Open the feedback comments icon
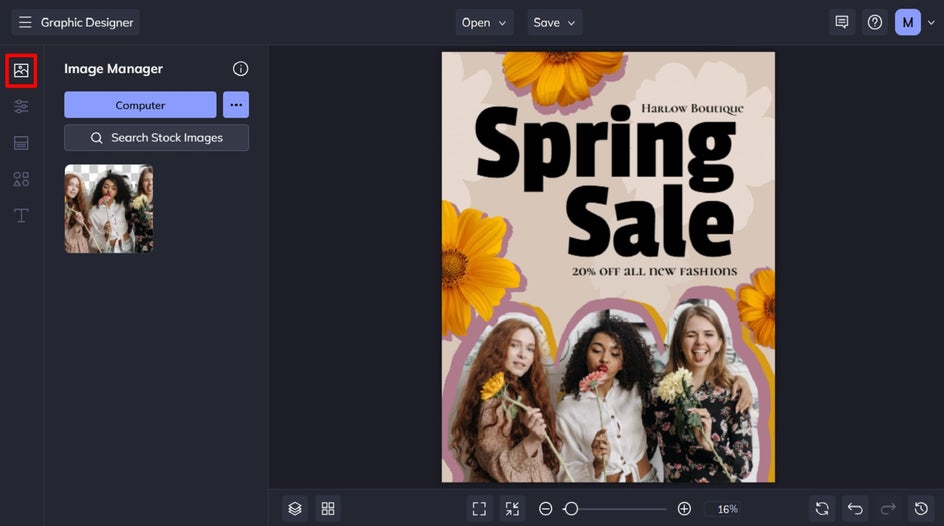The width and height of the screenshot is (944, 526). 842,22
